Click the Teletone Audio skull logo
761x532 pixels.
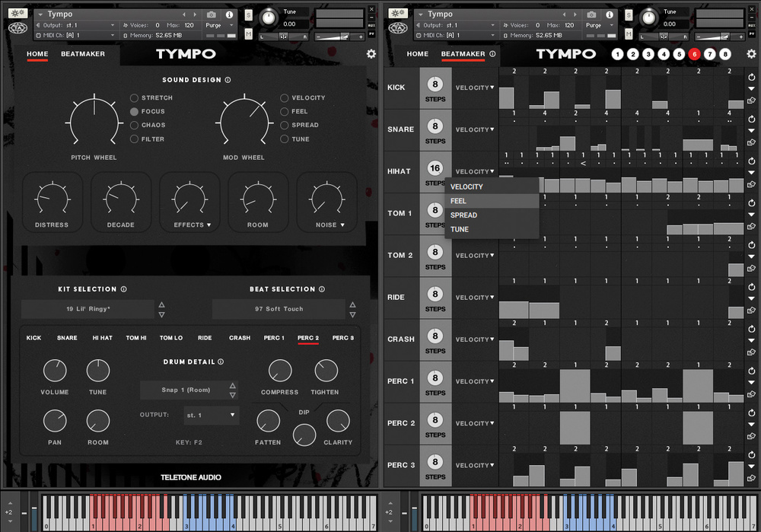(x=17, y=29)
